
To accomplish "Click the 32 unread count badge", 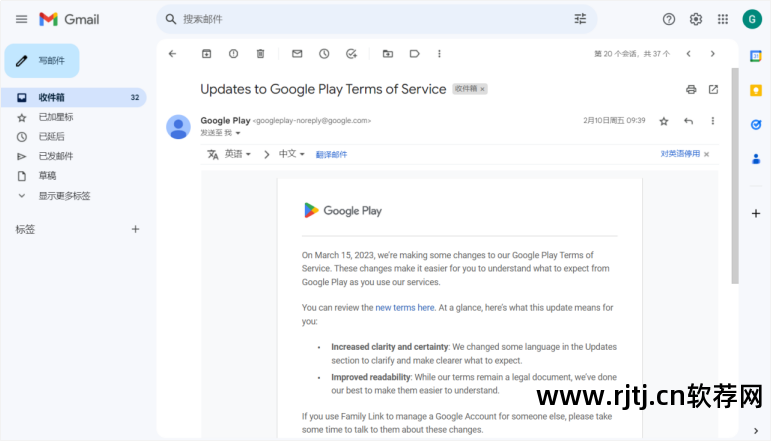I will [x=134, y=97].
